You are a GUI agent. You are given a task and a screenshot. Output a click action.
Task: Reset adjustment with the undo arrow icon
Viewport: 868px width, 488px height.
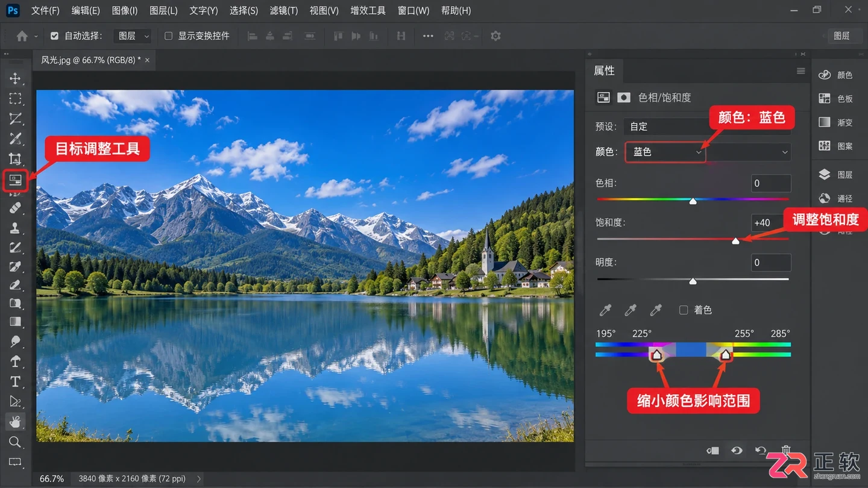point(761,451)
